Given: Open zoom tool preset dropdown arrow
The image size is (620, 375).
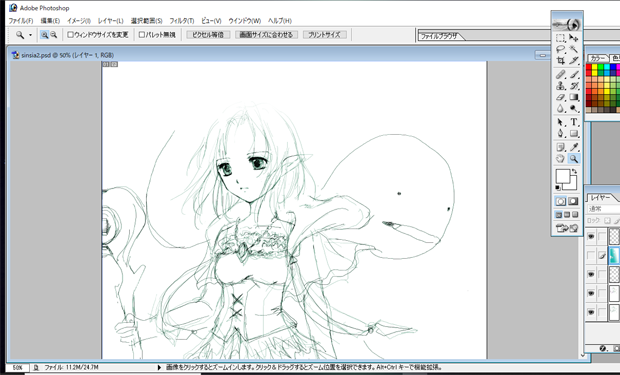Looking at the screenshot, I should (x=30, y=35).
